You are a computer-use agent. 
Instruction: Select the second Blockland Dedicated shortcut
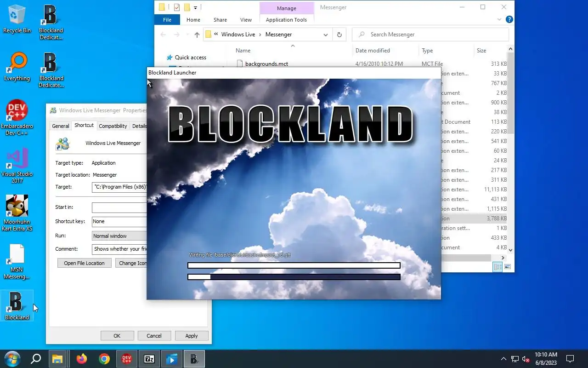[51, 70]
